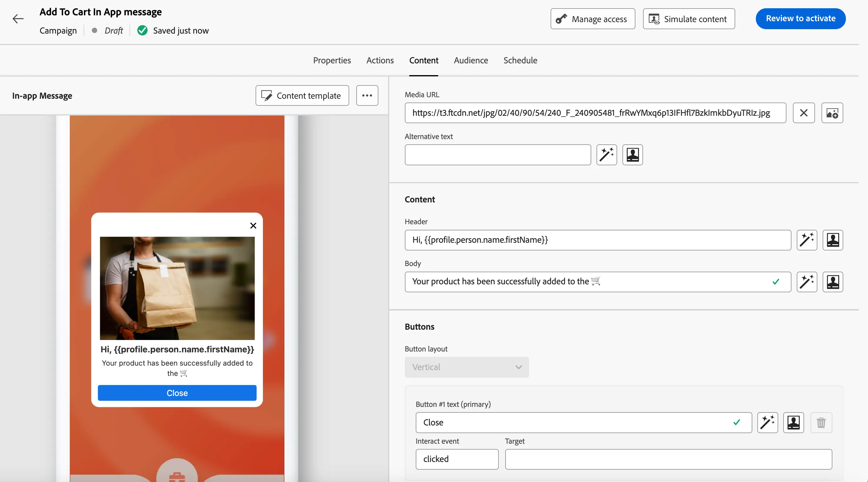The height and width of the screenshot is (482, 868).
Task: Click the preview header 'Hi, {{profile.person.name.firstName}}'
Action: click(177, 349)
